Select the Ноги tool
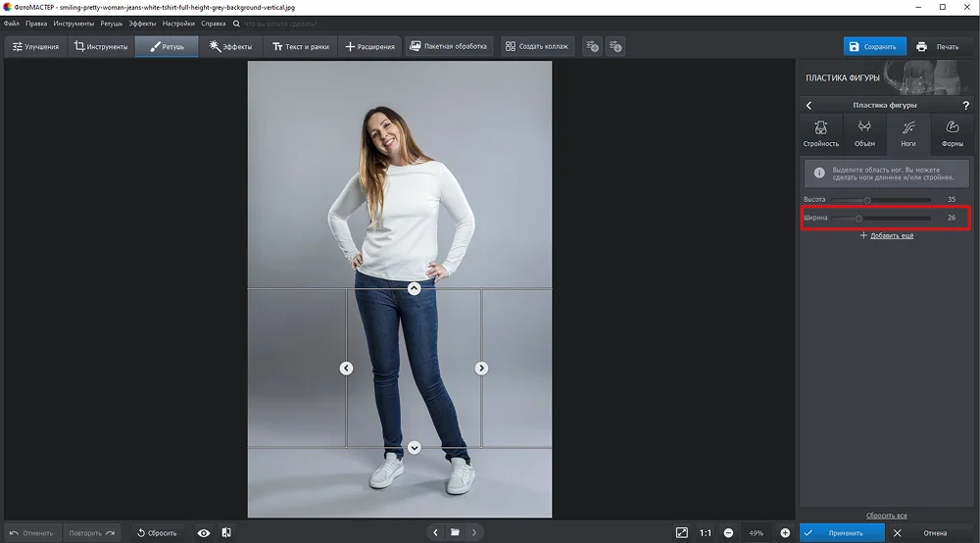This screenshot has height=543, width=980. click(x=908, y=133)
